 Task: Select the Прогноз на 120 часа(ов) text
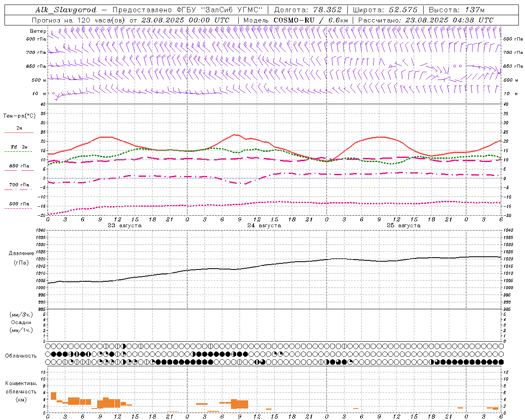(x=79, y=20)
